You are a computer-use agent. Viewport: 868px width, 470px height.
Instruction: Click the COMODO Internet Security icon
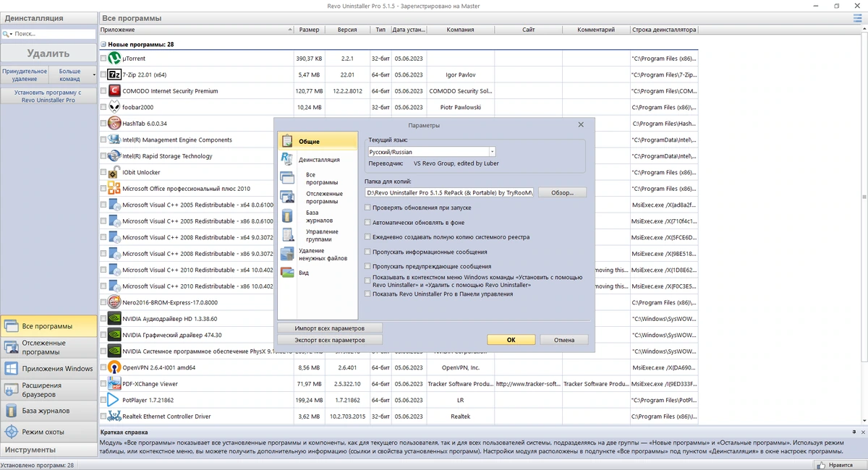pyautogui.click(x=114, y=91)
